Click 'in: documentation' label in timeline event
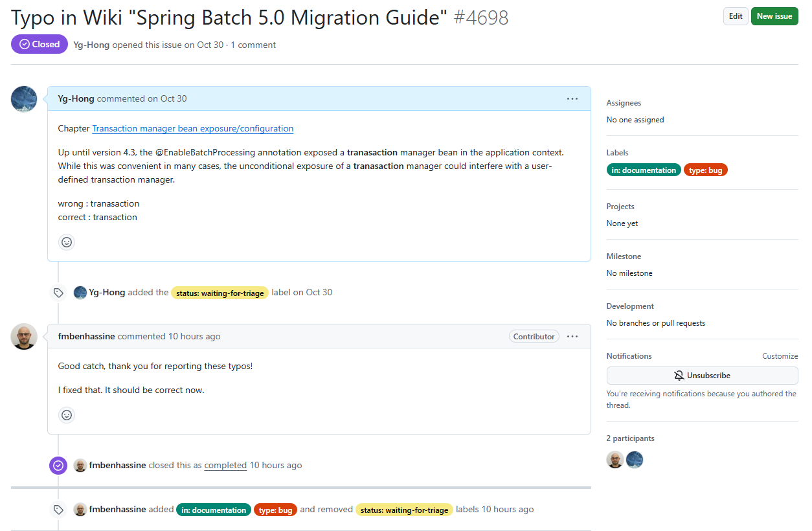812x531 pixels. click(x=214, y=510)
